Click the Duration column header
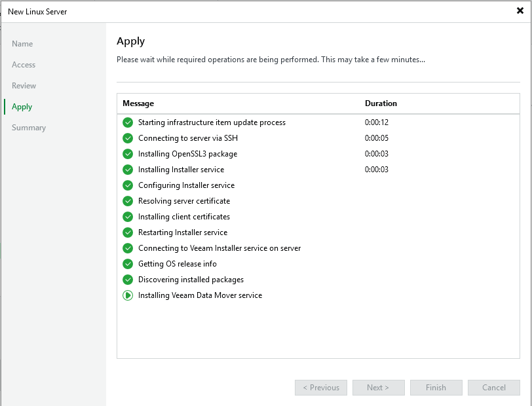Image resolution: width=532 pixels, height=406 pixels. coord(381,103)
